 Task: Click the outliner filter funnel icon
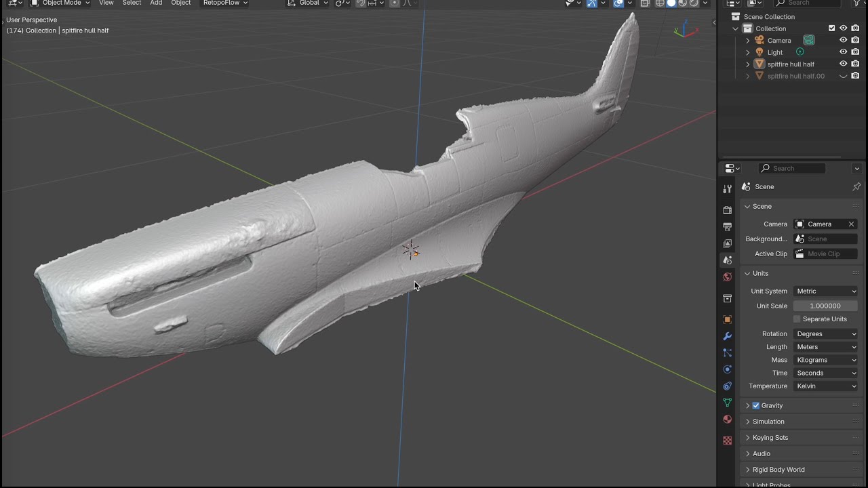tap(856, 3)
